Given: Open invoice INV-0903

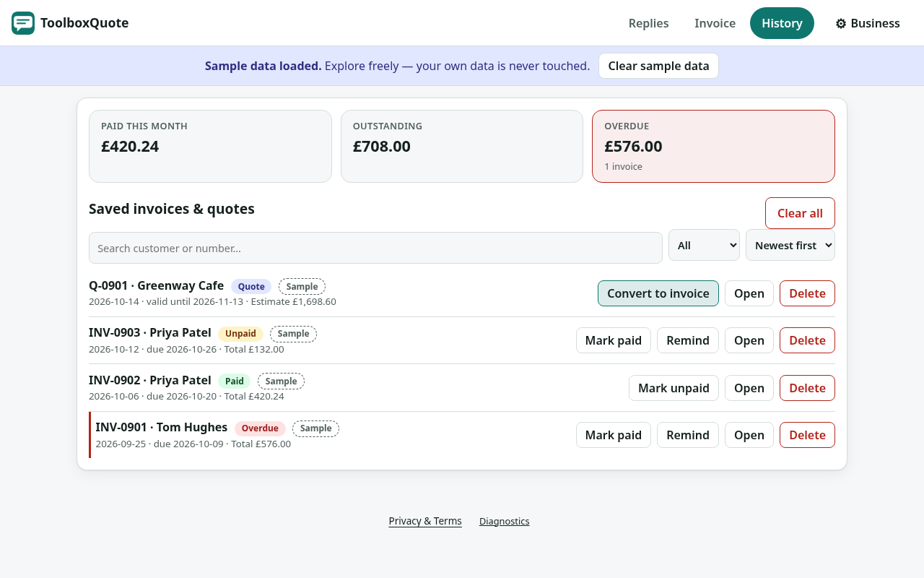Looking at the screenshot, I should (749, 340).
